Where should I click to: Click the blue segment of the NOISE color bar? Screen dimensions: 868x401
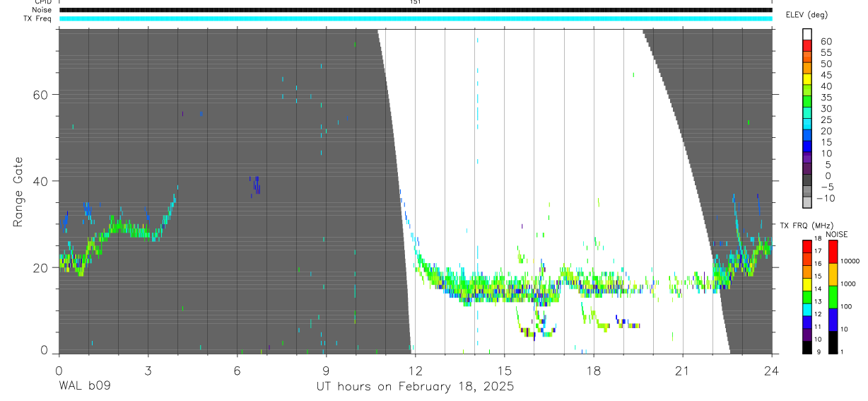coord(833,320)
